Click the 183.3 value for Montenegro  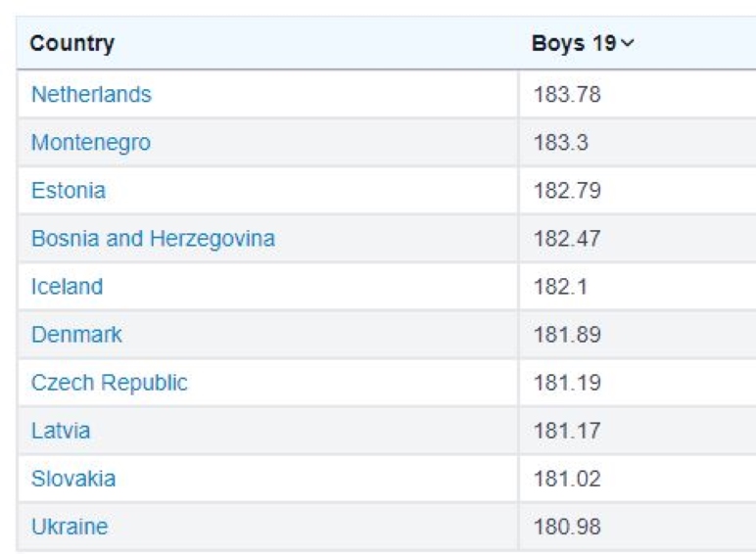pyautogui.click(x=561, y=143)
